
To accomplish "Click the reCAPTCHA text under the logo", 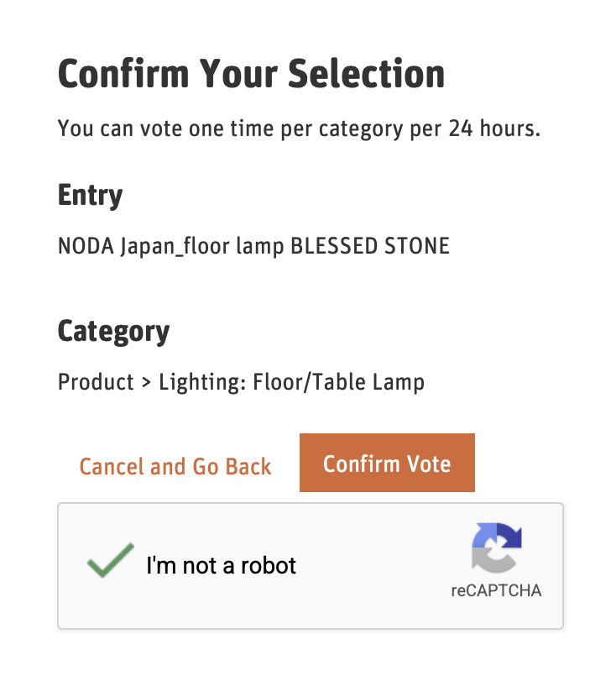I will [496, 590].
